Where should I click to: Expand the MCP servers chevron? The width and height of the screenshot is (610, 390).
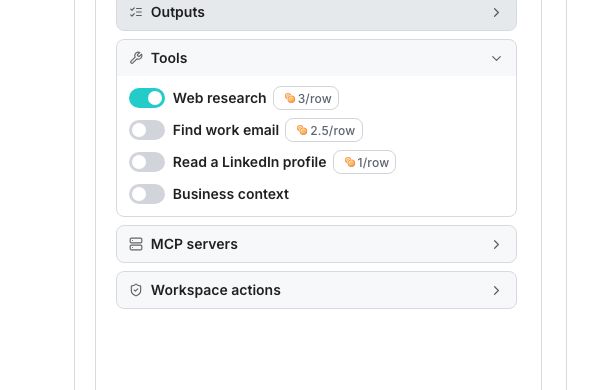coord(496,244)
